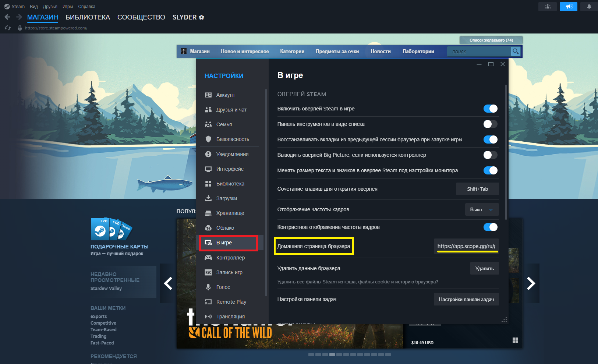Expand the Categories store menu
Screen dimensions: 598x364
click(x=292, y=52)
